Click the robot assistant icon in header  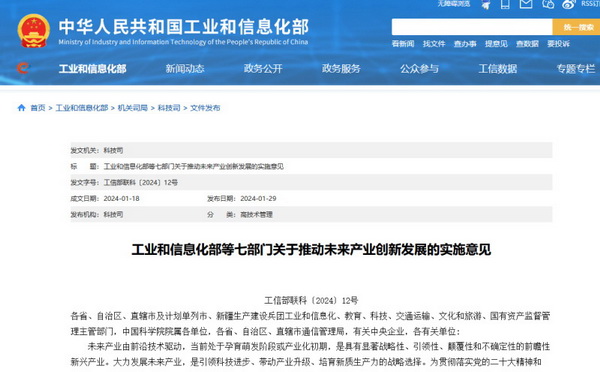click(486, 4)
